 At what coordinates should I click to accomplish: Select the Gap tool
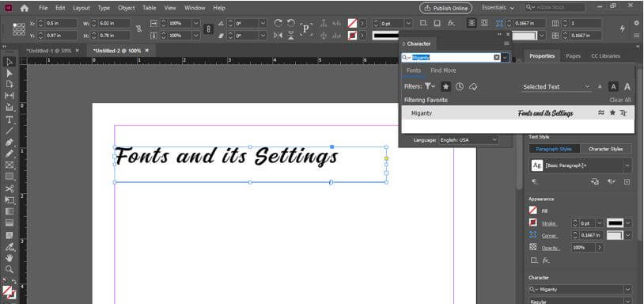pos(9,95)
